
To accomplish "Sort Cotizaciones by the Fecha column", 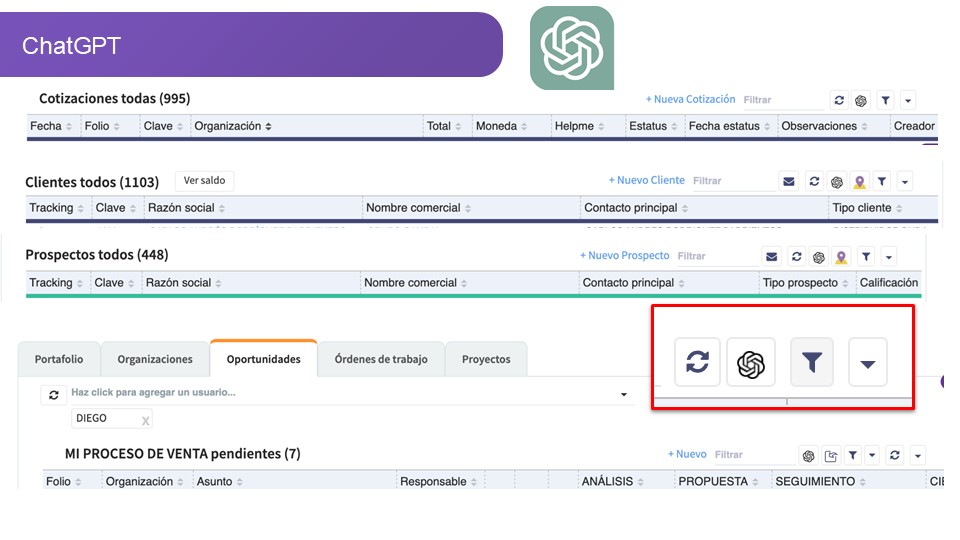I will click(x=51, y=126).
